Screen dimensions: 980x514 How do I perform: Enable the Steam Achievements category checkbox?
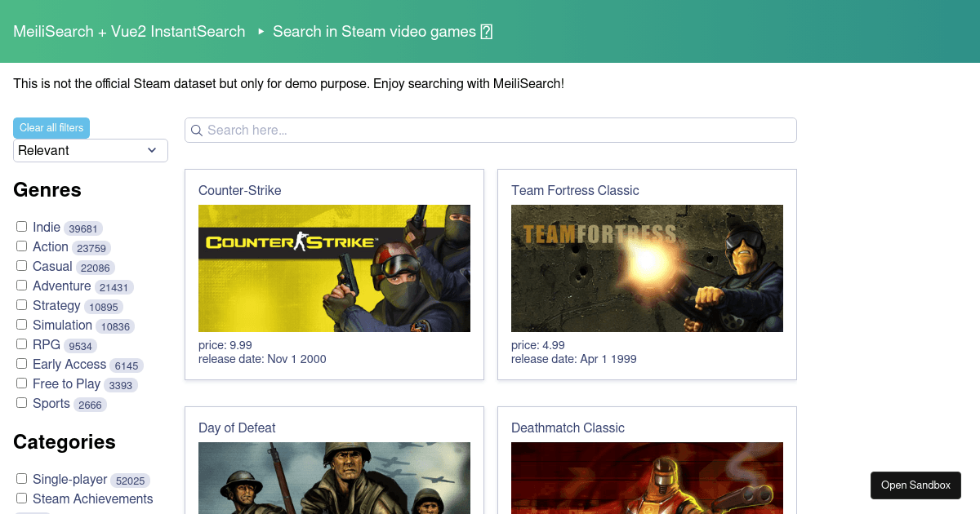click(22, 498)
